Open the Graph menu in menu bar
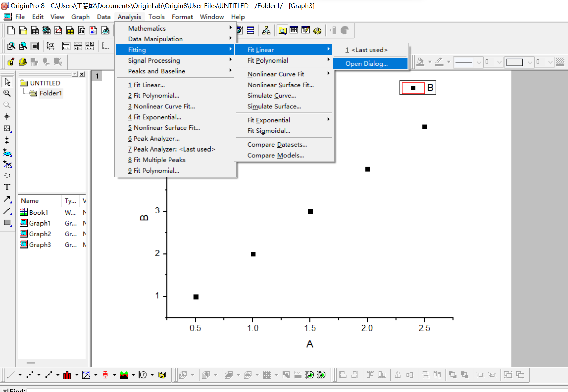 click(x=81, y=17)
